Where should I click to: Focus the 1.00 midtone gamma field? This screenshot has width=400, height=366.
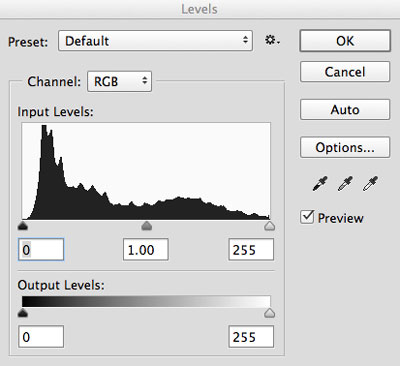pos(146,249)
